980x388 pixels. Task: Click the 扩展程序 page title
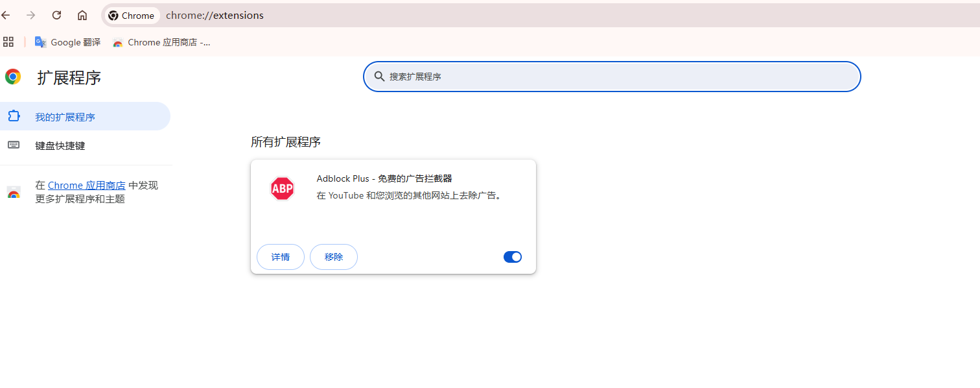[x=69, y=78]
